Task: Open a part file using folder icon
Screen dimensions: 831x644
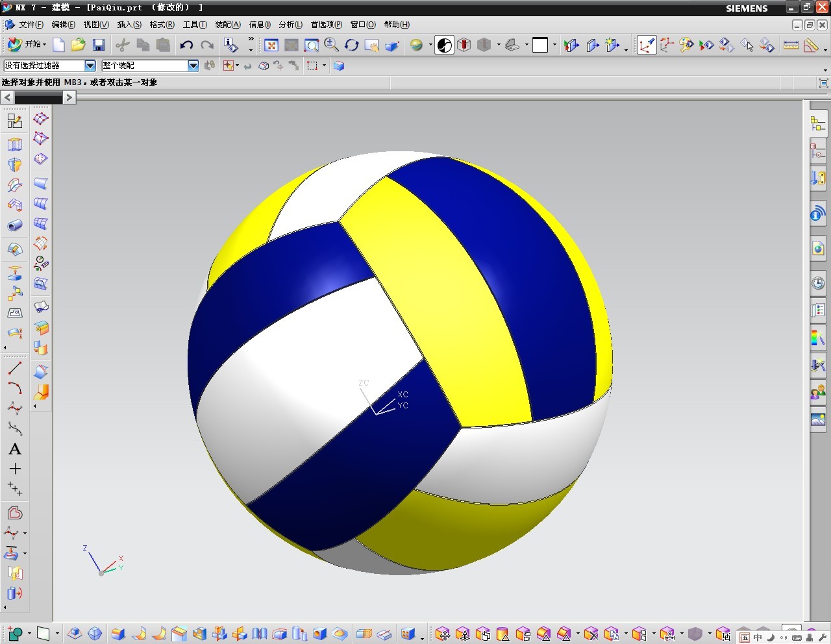Action: [79, 45]
